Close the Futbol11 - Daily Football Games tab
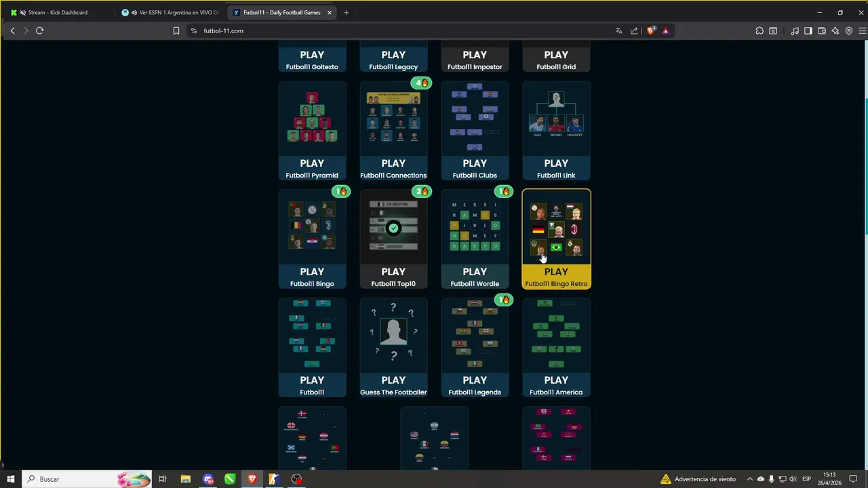The width and height of the screenshot is (868, 488). pos(330,12)
